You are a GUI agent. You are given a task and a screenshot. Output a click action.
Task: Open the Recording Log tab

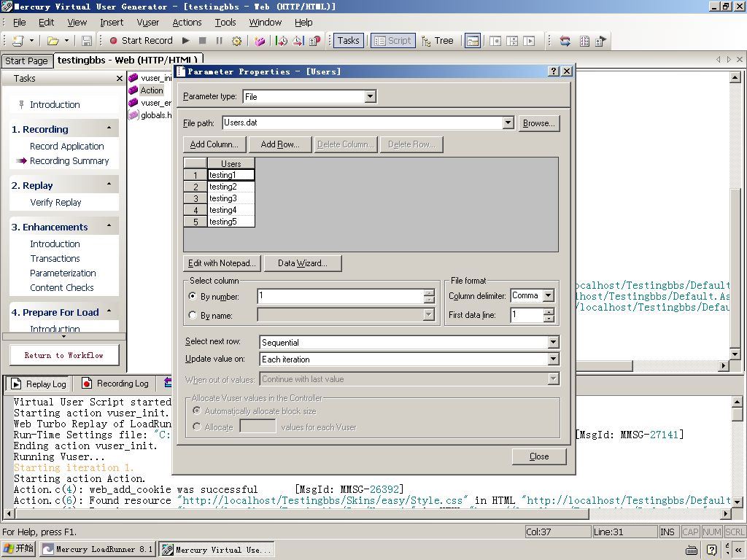click(x=115, y=384)
